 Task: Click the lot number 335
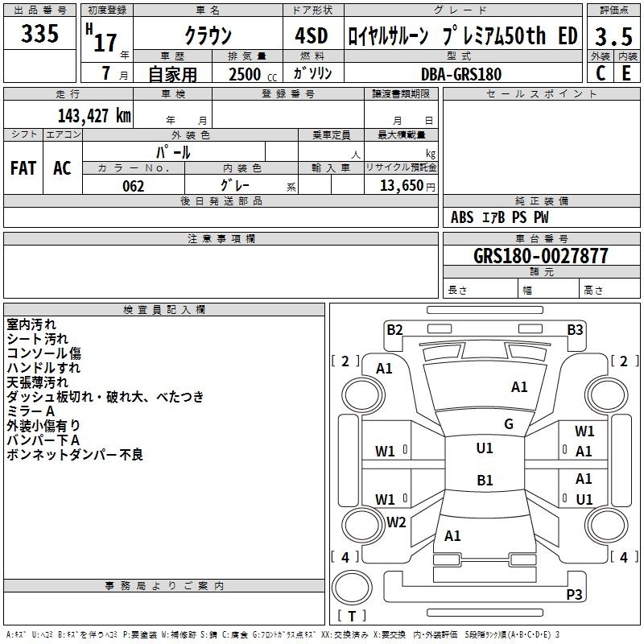39,34
